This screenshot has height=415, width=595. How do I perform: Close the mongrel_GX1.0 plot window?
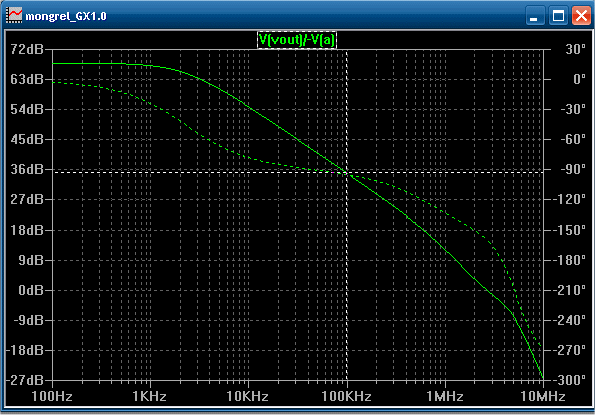[x=581, y=16]
